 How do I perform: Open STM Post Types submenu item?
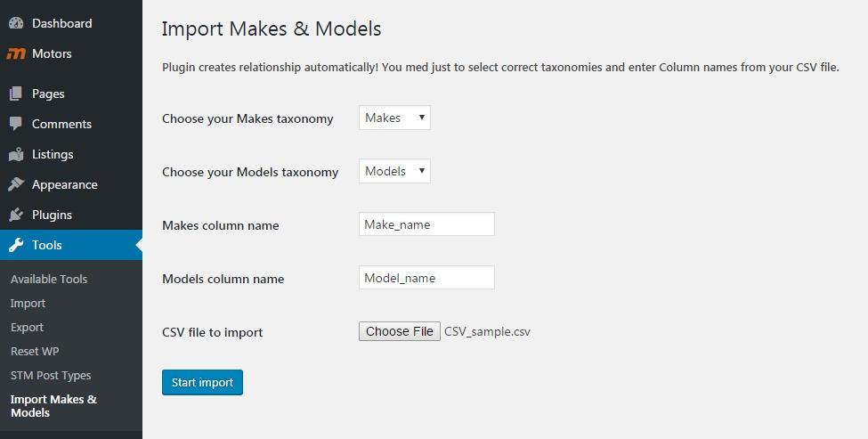[51, 375]
